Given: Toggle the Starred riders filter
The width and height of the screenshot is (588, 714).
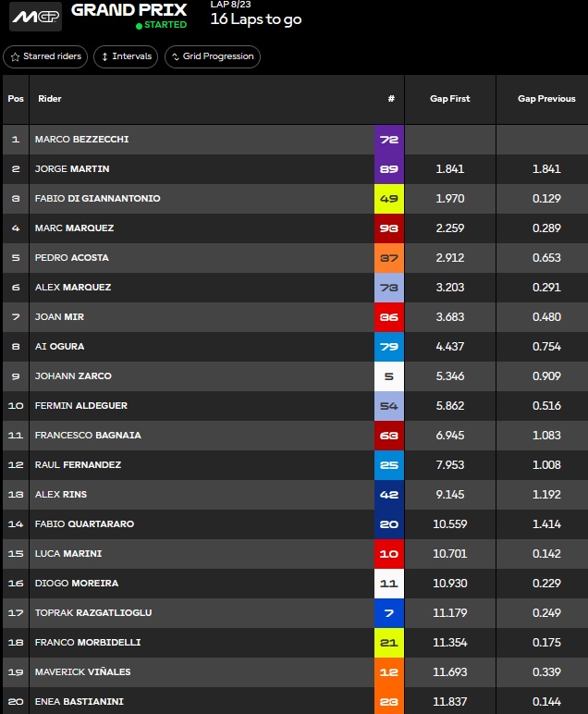Looking at the screenshot, I should coord(46,56).
